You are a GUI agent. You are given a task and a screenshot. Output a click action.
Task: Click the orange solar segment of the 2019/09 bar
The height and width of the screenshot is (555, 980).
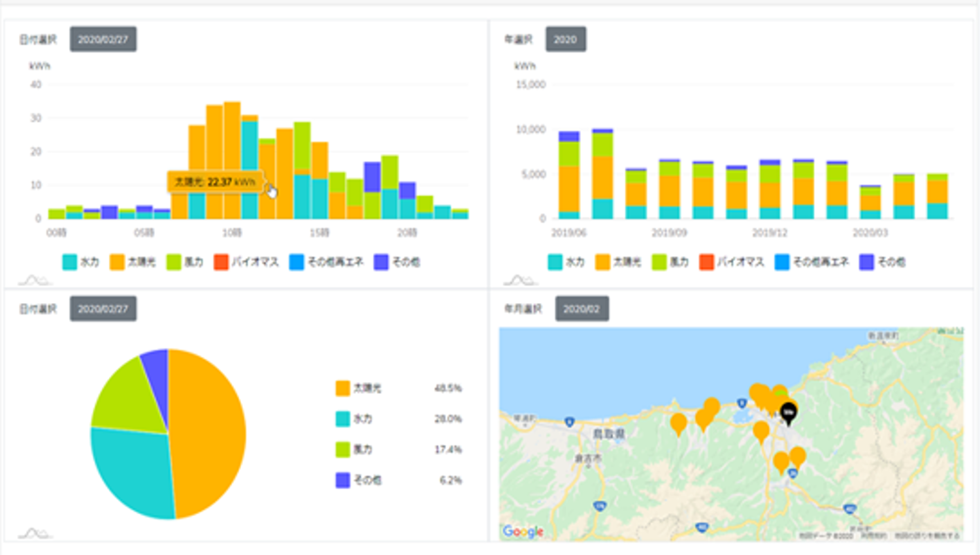670,191
